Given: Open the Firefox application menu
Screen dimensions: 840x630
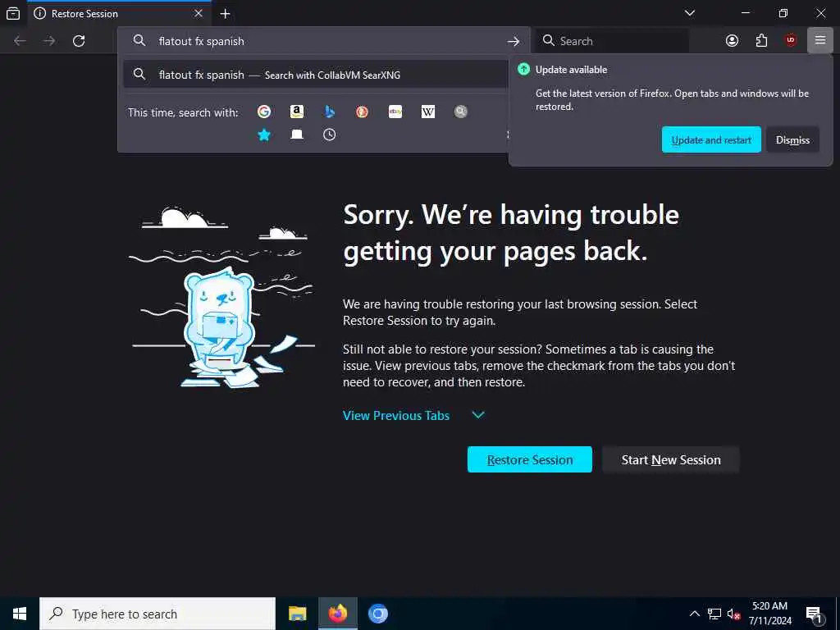Looking at the screenshot, I should click(x=820, y=40).
